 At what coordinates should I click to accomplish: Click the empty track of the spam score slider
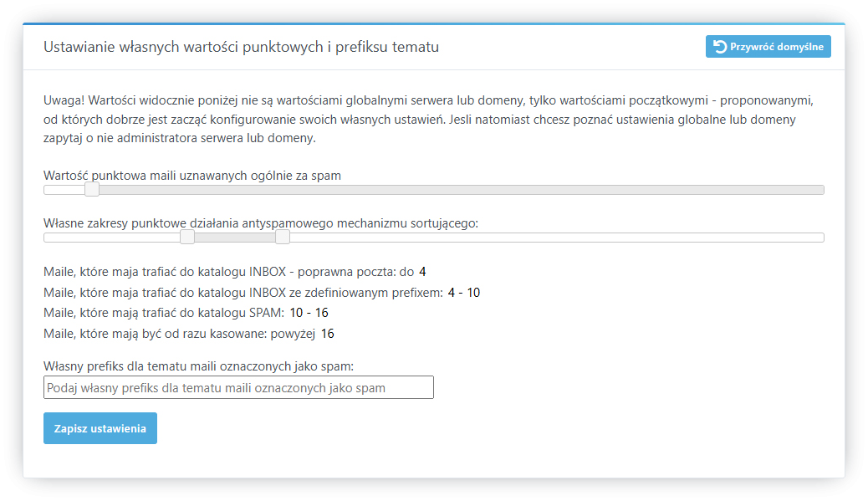[x=460, y=190]
